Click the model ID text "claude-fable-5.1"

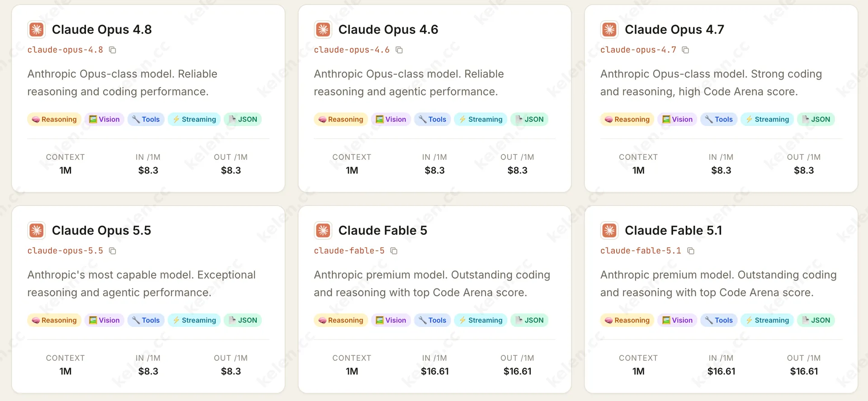(x=641, y=251)
